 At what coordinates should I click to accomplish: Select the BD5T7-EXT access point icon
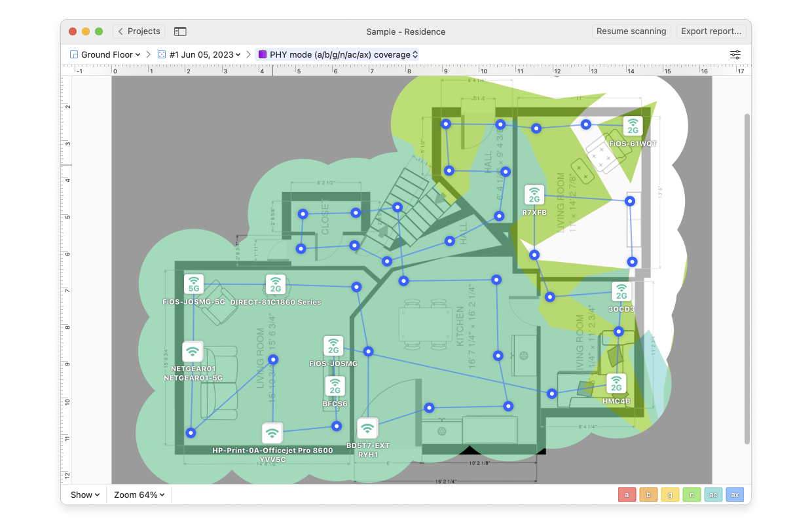pyautogui.click(x=367, y=428)
